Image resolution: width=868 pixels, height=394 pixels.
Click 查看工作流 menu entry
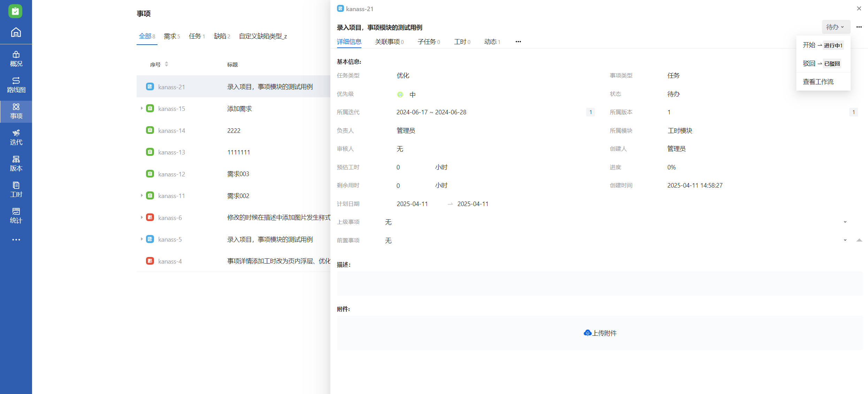[818, 82]
